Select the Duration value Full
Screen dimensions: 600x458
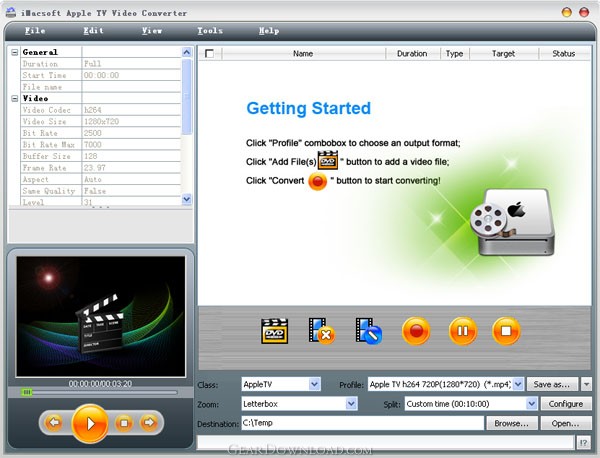click(131, 64)
